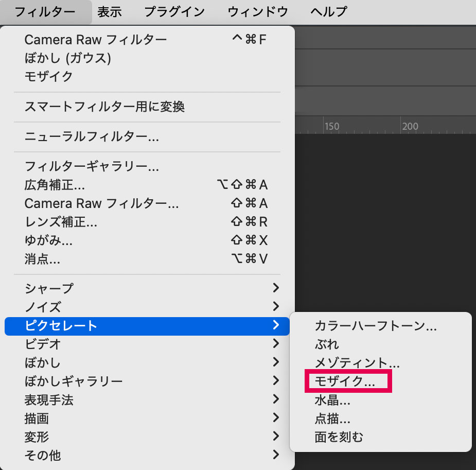Image resolution: width=476 pixels, height=470 pixels.
Task: Open the プラグイン menu
Action: pos(174,12)
